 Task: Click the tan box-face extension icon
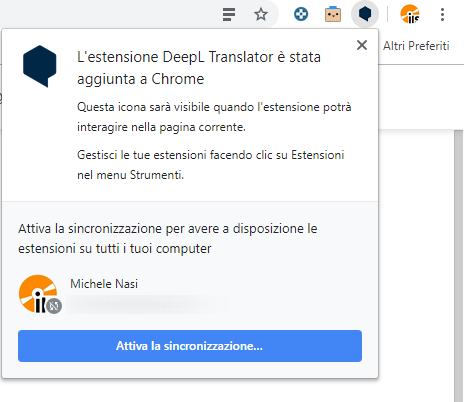pos(333,14)
